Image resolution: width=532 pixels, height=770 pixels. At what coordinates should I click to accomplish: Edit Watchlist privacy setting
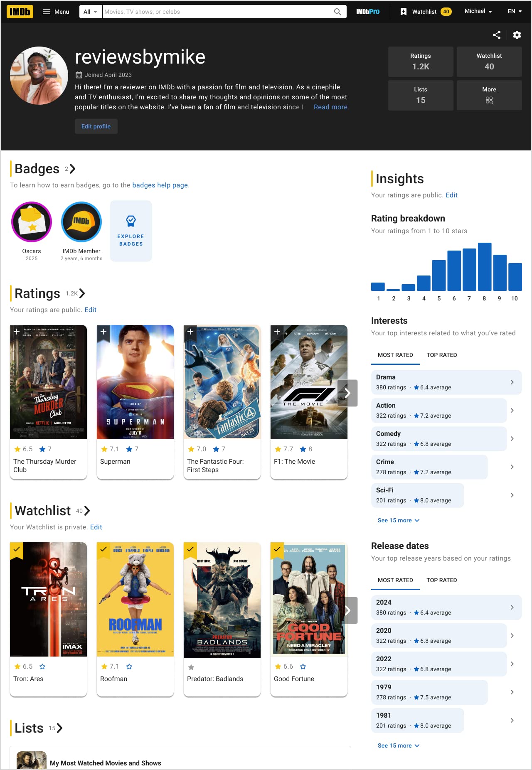click(96, 527)
